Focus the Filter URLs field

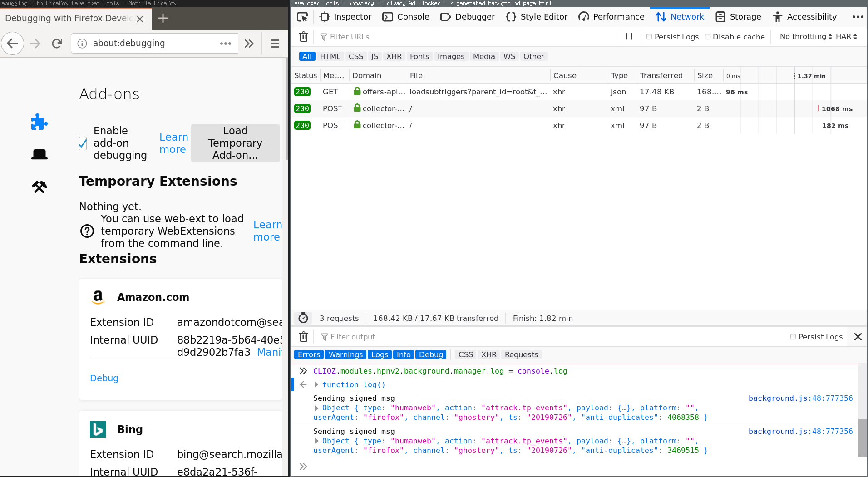click(468, 37)
